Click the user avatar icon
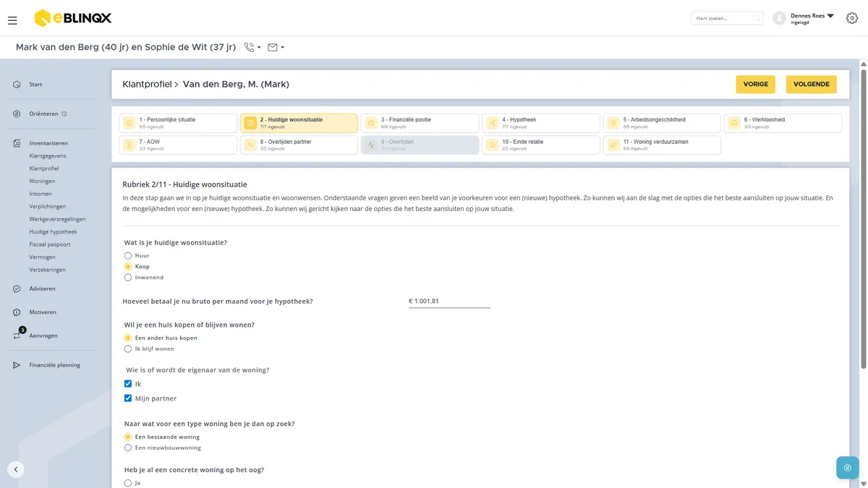This screenshot has width=868, height=488. [779, 18]
